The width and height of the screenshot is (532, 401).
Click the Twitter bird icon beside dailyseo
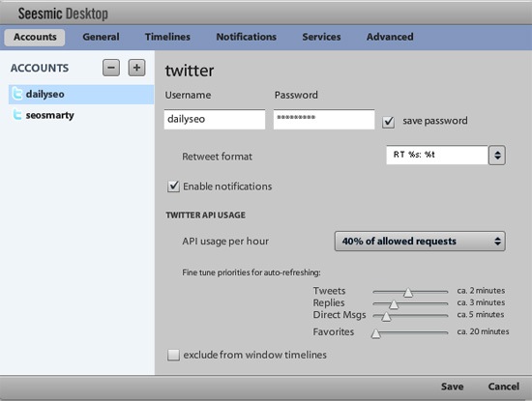coord(17,94)
